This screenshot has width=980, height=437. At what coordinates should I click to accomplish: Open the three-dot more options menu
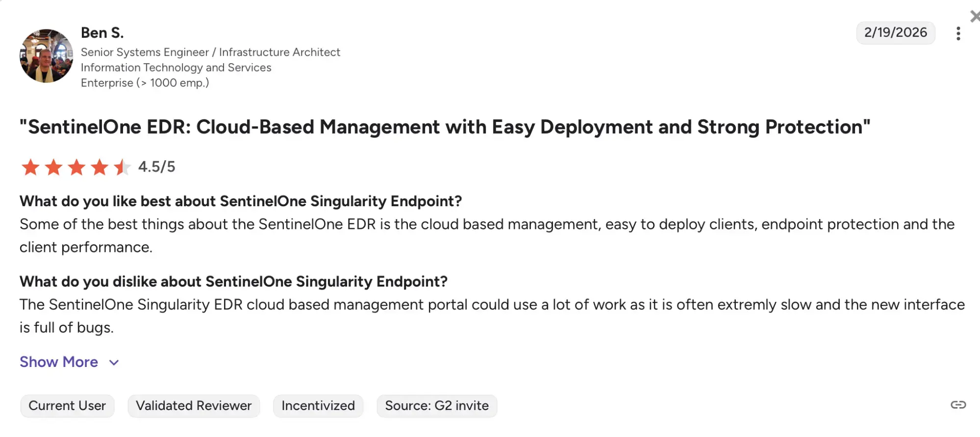coord(958,33)
